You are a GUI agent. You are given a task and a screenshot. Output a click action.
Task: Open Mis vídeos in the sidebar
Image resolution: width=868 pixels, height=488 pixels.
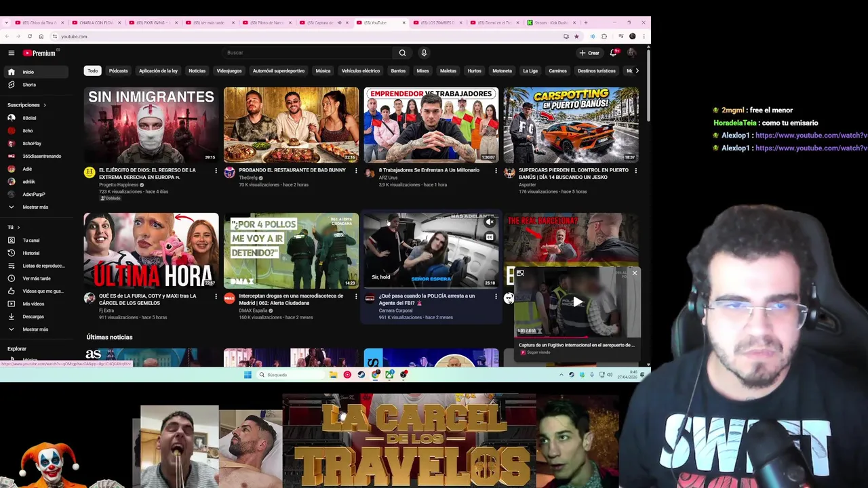point(35,304)
